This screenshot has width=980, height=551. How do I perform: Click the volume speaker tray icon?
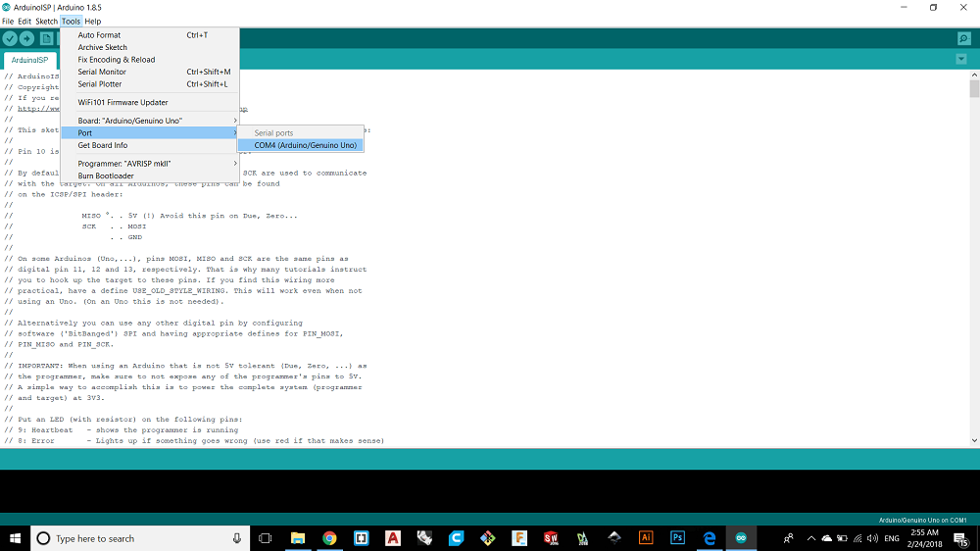[x=872, y=538]
